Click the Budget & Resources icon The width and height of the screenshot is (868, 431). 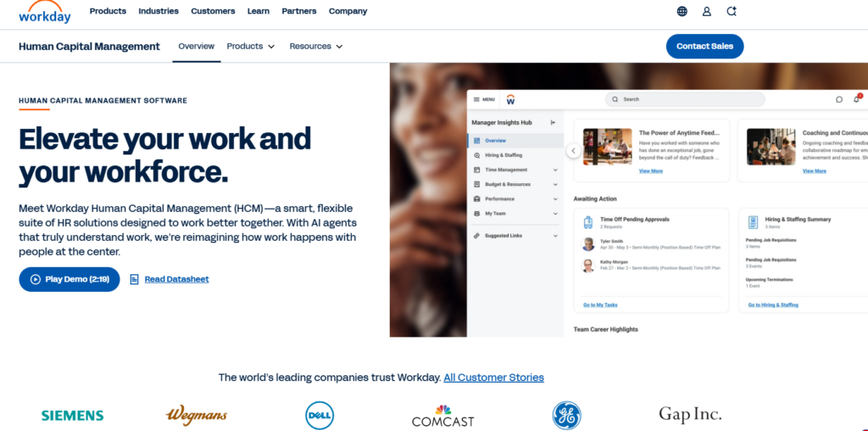point(476,184)
